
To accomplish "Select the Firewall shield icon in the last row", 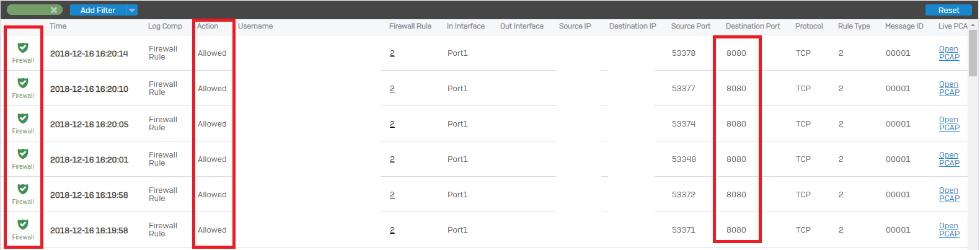I will [23, 225].
